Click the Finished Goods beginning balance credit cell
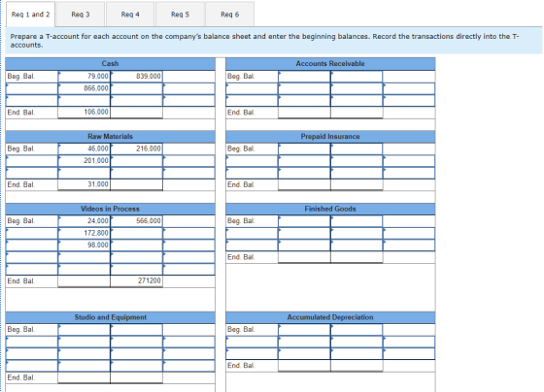The height and width of the screenshot is (392, 544). click(357, 221)
